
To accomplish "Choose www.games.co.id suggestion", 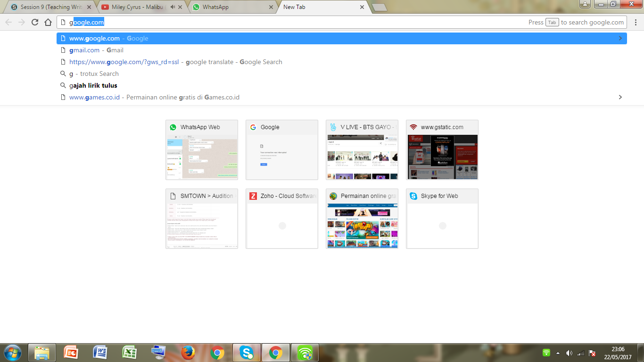I will click(342, 97).
